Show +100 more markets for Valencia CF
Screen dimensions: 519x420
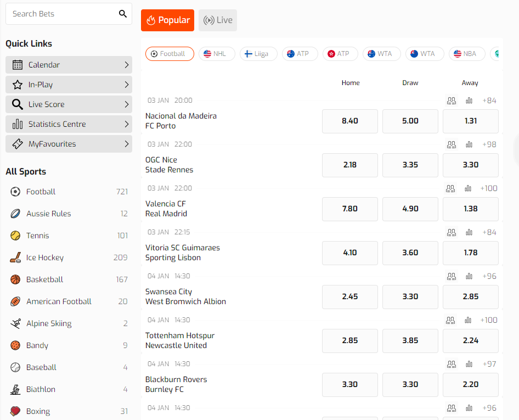click(488, 188)
